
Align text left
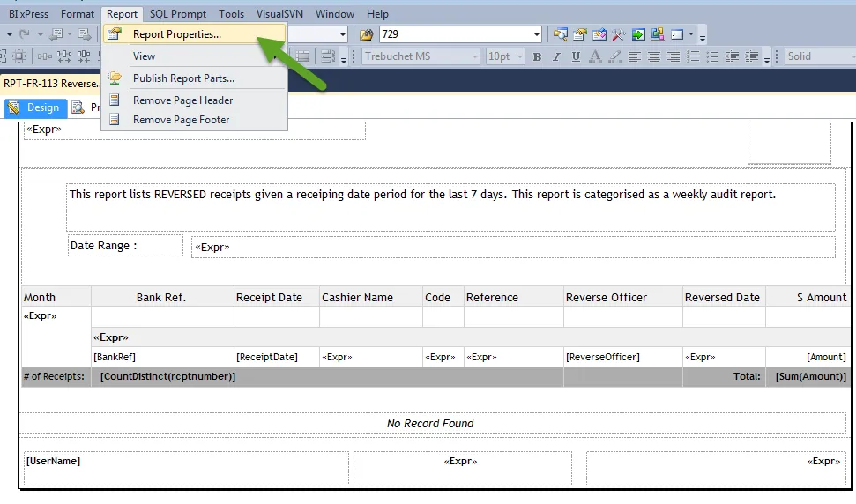coord(635,56)
